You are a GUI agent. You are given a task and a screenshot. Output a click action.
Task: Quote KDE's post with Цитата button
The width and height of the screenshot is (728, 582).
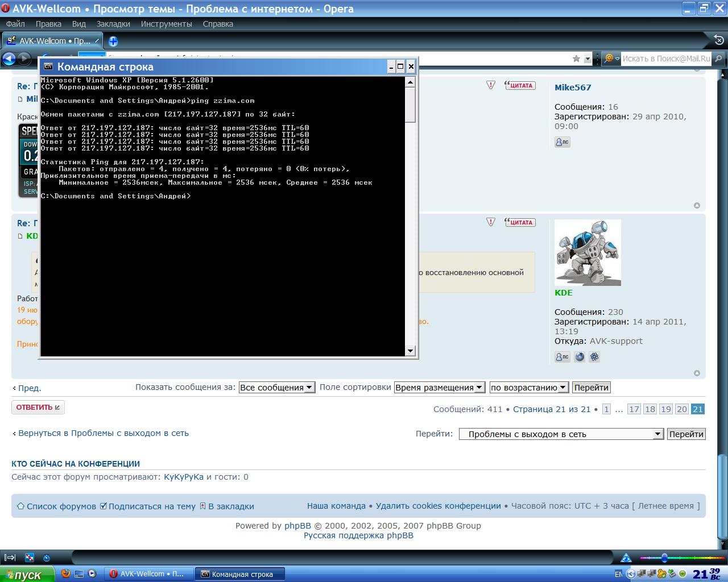pos(519,222)
